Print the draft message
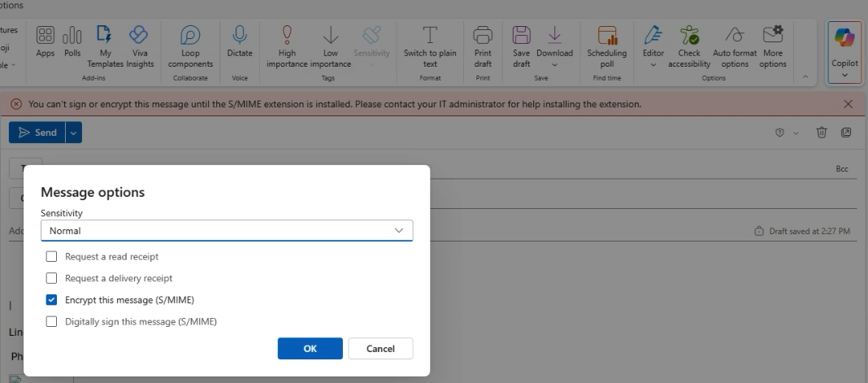868x383 pixels. (x=483, y=46)
